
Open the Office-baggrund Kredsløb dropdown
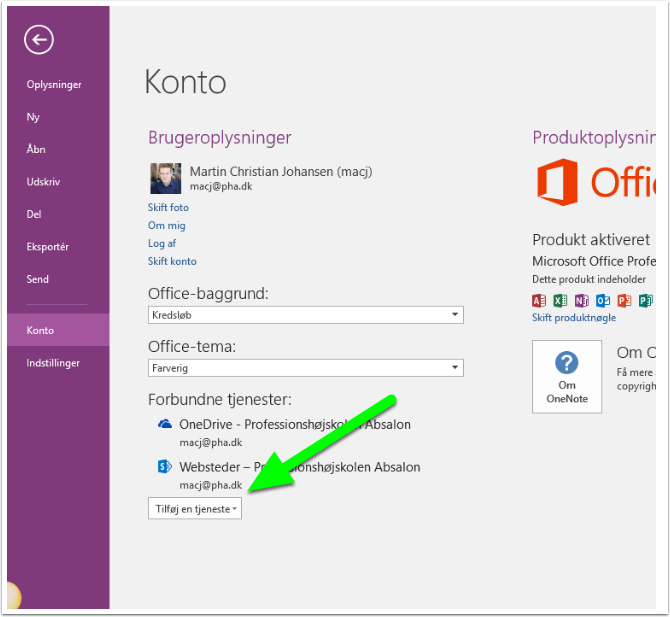tap(306, 315)
